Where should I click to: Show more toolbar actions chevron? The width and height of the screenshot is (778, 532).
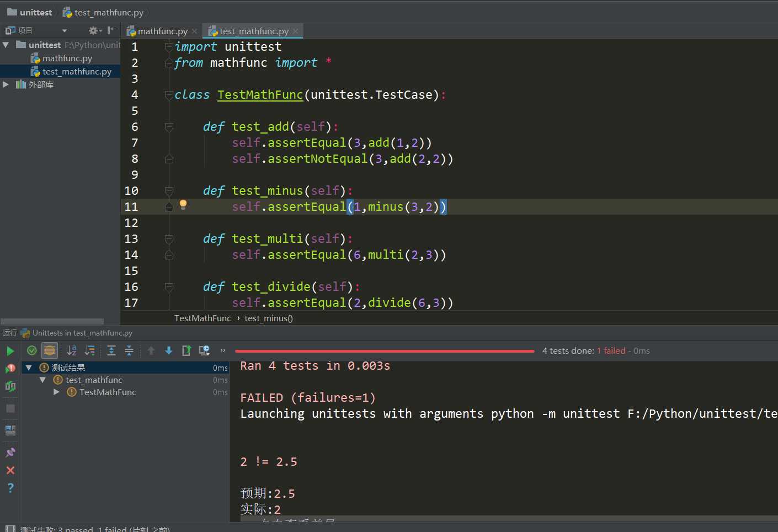coord(223,350)
